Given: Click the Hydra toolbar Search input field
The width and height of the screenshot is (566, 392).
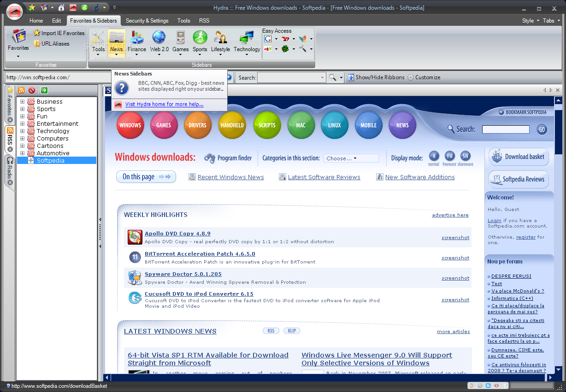Looking at the screenshot, I should (x=292, y=77).
